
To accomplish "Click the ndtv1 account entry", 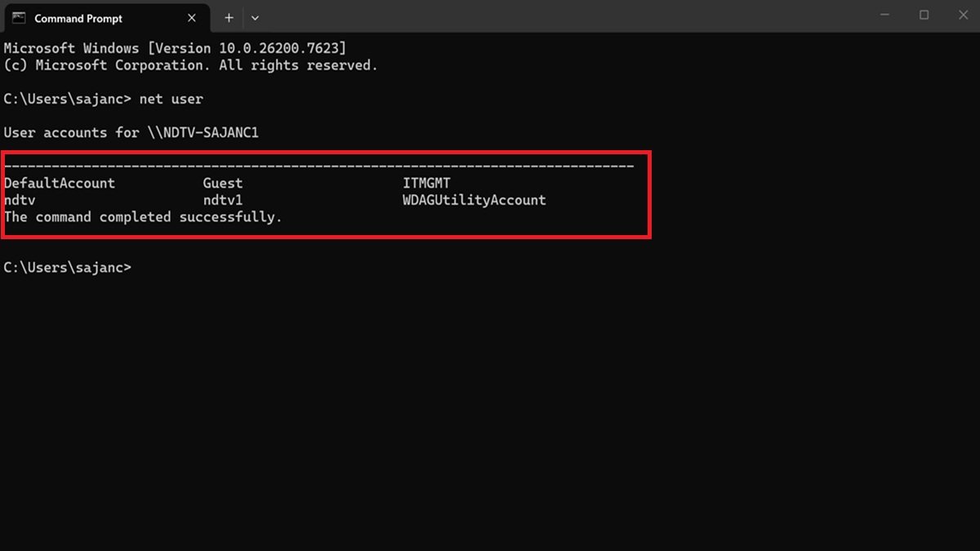I will point(223,200).
